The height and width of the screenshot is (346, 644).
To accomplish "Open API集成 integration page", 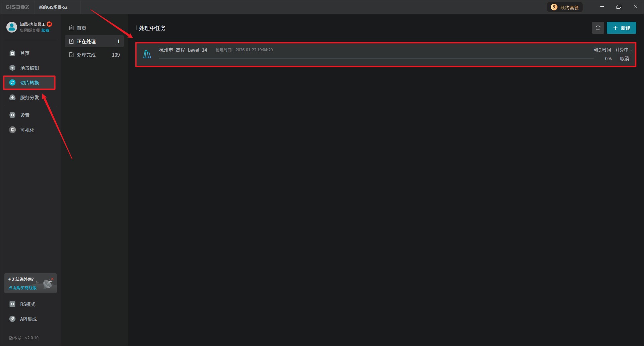I will pyautogui.click(x=28, y=319).
